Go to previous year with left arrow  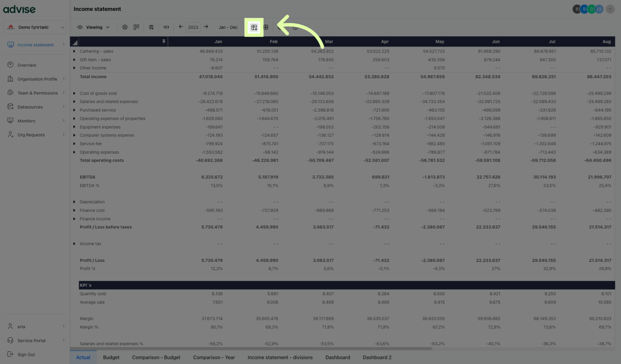pyautogui.click(x=181, y=27)
